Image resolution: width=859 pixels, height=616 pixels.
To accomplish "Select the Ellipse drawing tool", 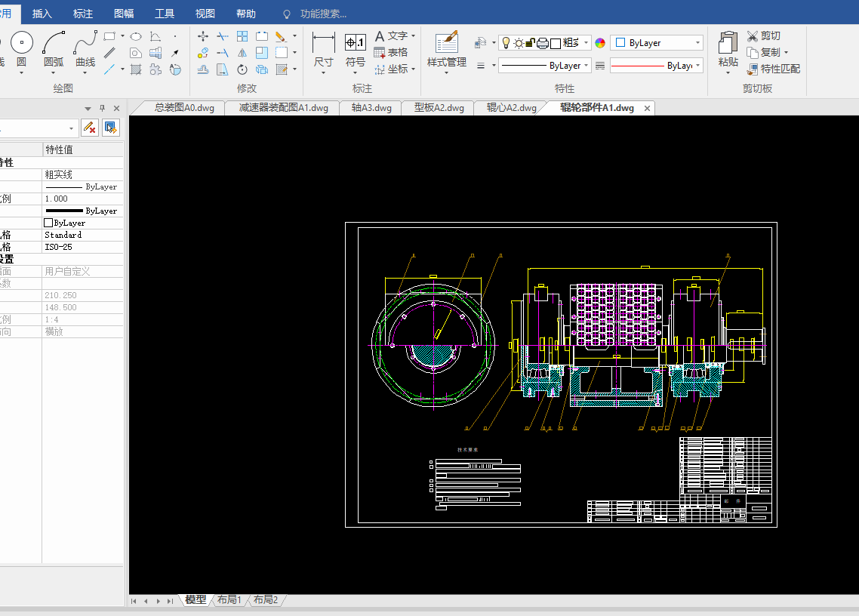I will 136,37.
